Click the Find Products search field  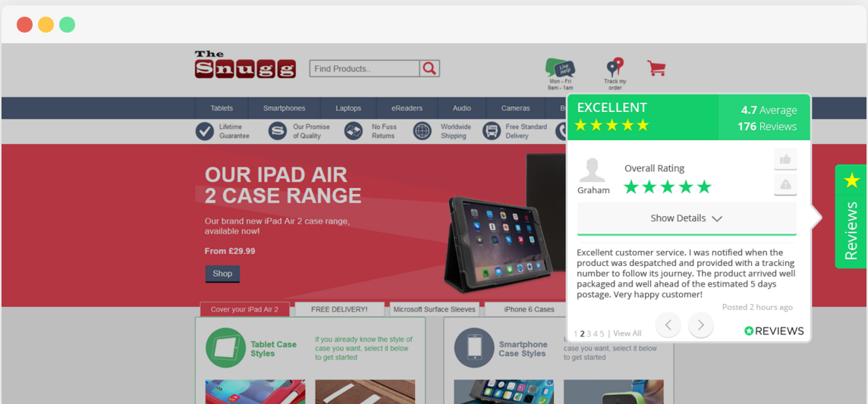pyautogui.click(x=364, y=68)
